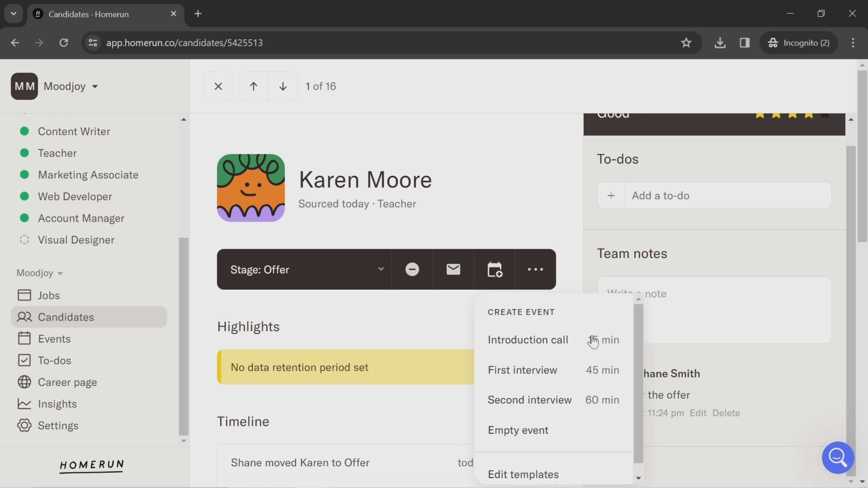This screenshot has width=868, height=488.
Task: Reload the browser page
Action: (x=64, y=43)
